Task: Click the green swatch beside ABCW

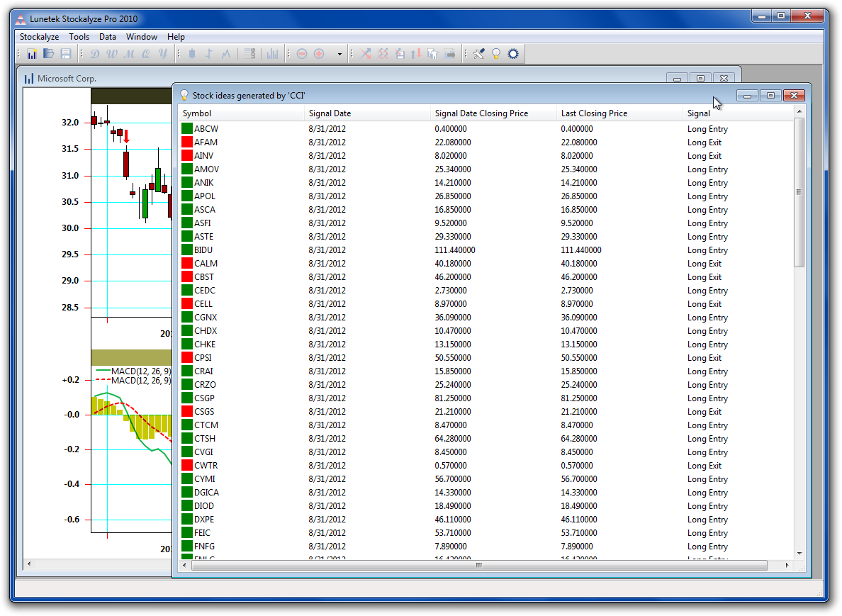Action: click(187, 129)
